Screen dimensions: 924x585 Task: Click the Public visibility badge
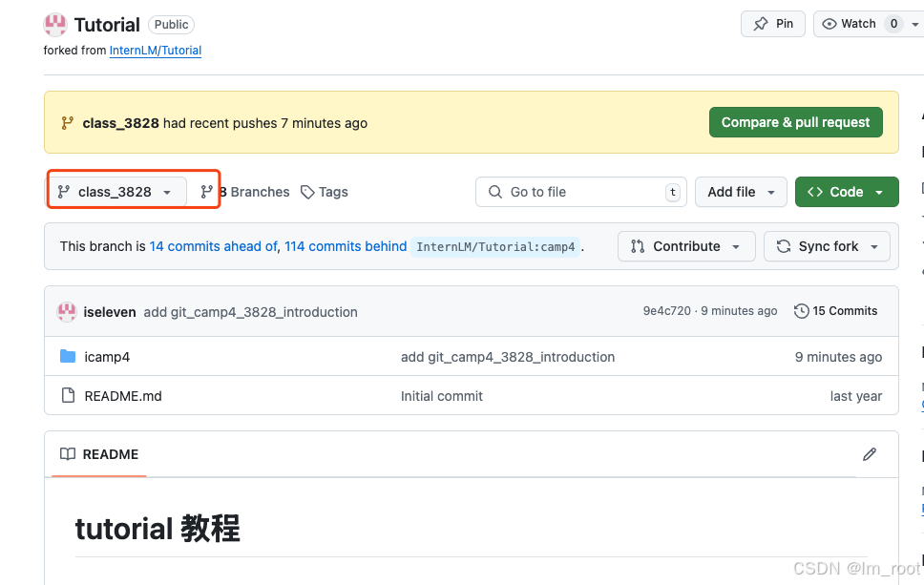coord(171,25)
